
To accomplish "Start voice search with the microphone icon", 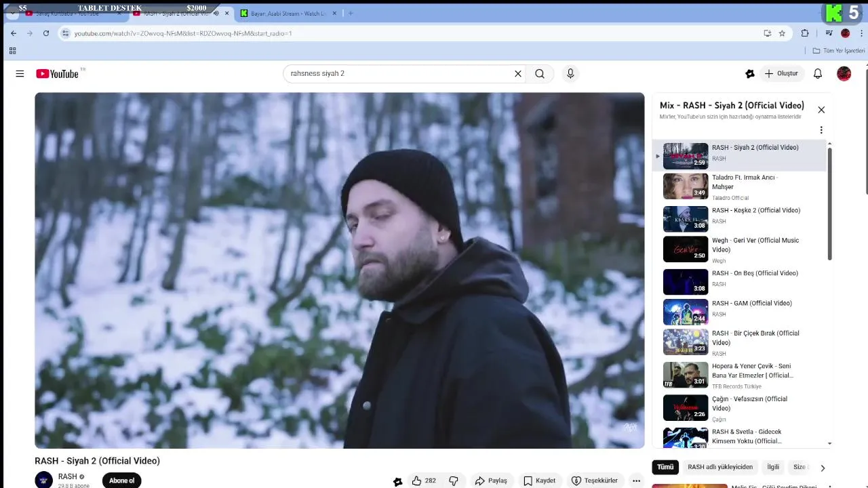I will point(570,74).
